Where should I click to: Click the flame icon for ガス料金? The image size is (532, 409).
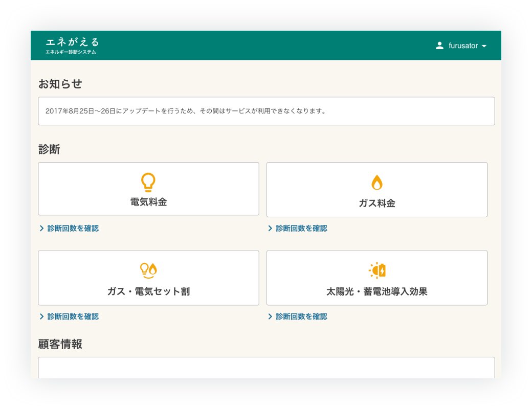click(377, 183)
